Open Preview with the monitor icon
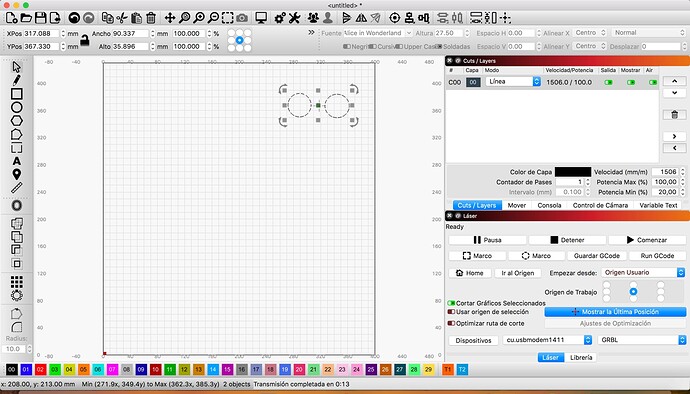The image size is (690, 394). point(261,18)
